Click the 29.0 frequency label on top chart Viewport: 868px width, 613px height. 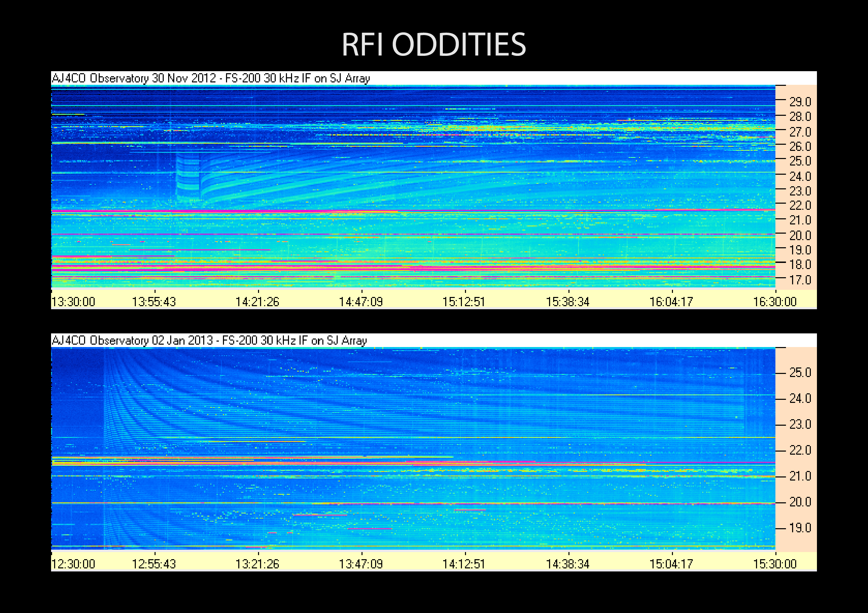tap(800, 102)
